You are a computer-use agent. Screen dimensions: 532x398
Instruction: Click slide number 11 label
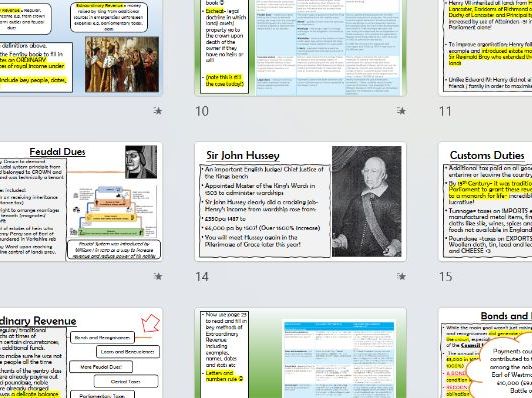pyautogui.click(x=445, y=111)
